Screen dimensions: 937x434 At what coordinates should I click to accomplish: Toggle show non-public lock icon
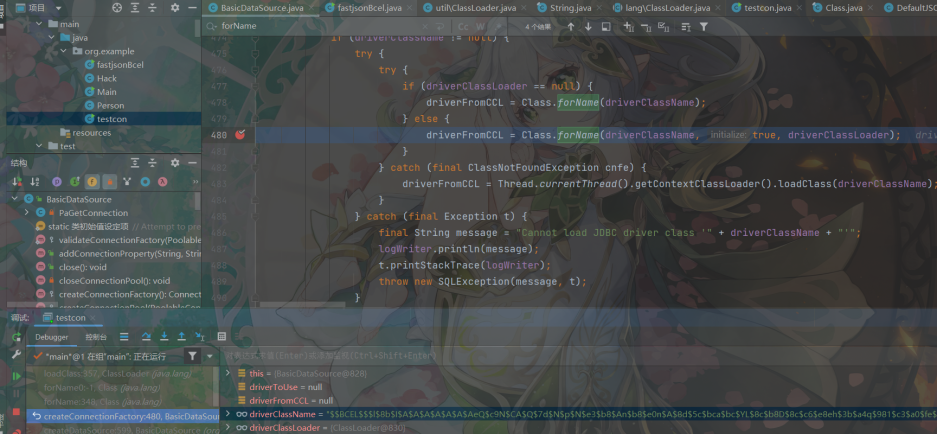(x=110, y=181)
